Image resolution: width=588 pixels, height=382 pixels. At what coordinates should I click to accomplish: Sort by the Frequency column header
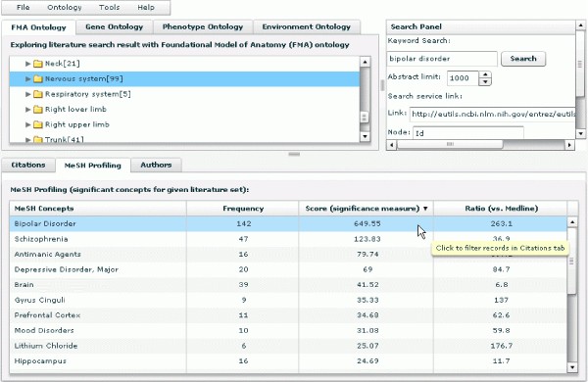[243, 209]
